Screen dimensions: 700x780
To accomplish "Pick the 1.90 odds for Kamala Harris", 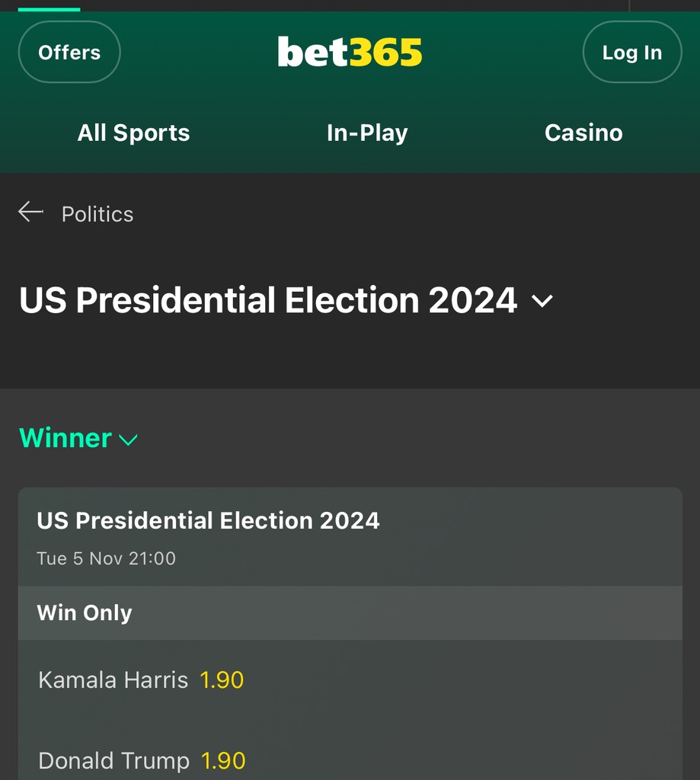I will click(x=222, y=679).
